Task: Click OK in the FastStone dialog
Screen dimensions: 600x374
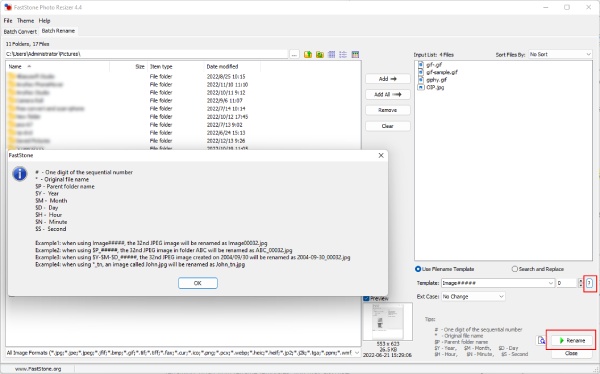Action: [197, 283]
